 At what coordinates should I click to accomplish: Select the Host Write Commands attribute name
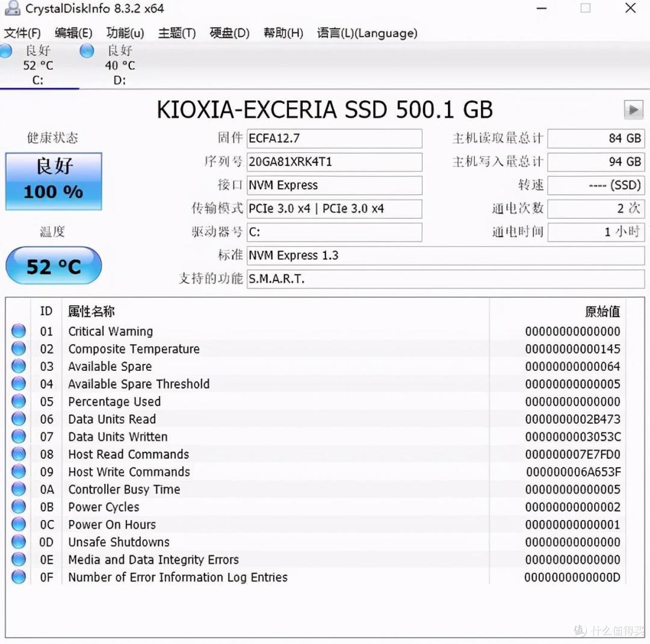click(129, 472)
